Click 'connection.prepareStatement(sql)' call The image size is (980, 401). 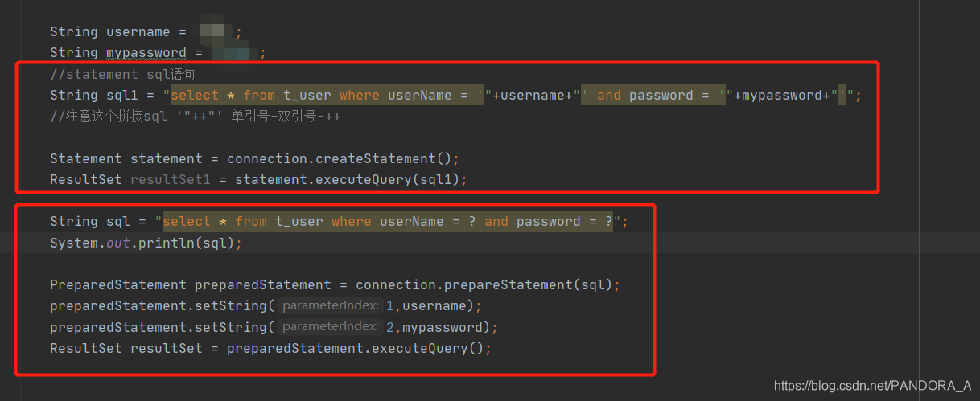[x=484, y=285]
